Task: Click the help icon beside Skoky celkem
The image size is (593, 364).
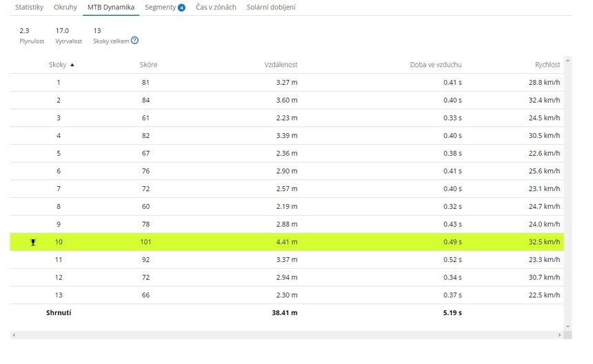Action: (134, 41)
